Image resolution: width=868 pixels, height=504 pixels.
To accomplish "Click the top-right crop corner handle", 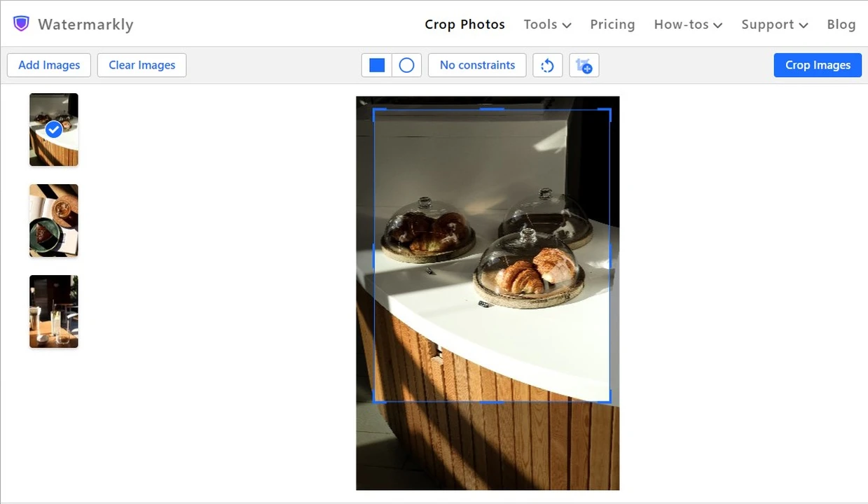I will 608,111.
